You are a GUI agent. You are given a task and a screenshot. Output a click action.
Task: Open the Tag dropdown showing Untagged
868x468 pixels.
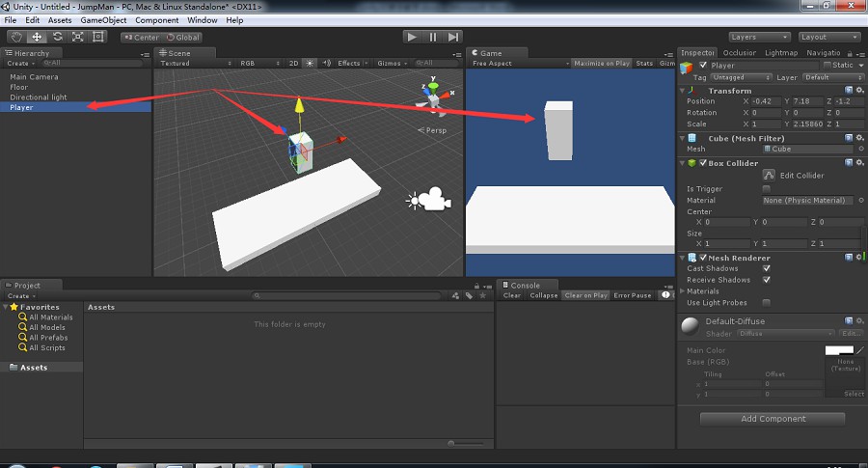coord(742,77)
